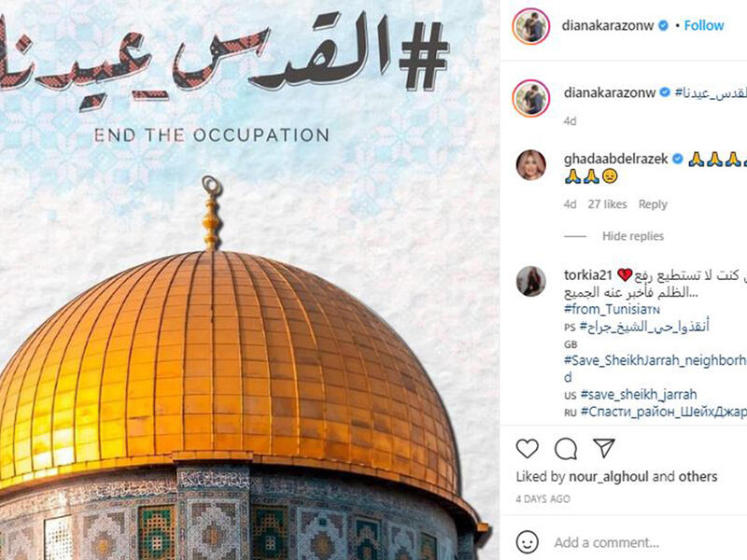This screenshot has height=560, width=747.
Task: Like the post with heart icon
Action: click(527, 449)
